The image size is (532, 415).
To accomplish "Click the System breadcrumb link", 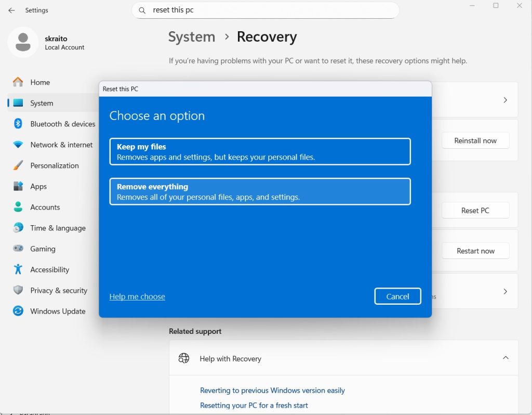I will (192, 37).
